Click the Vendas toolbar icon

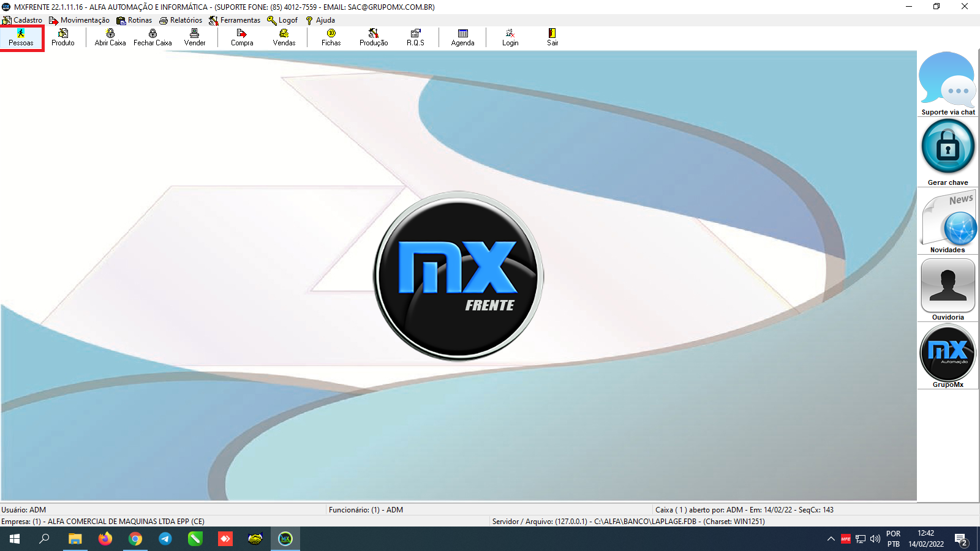pos(284,37)
